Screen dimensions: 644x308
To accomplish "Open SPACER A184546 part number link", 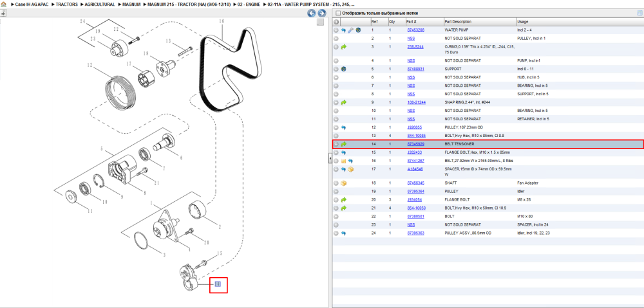I will pyautogui.click(x=415, y=169).
